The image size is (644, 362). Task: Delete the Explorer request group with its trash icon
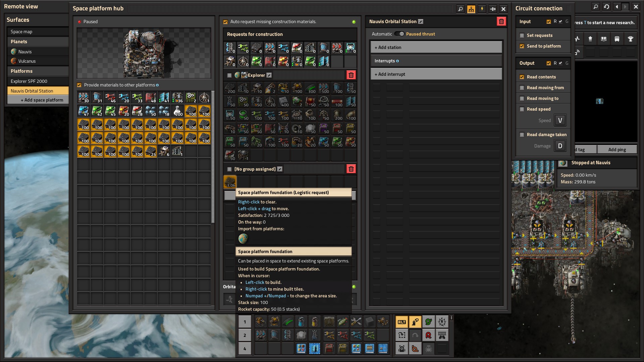[x=351, y=75]
